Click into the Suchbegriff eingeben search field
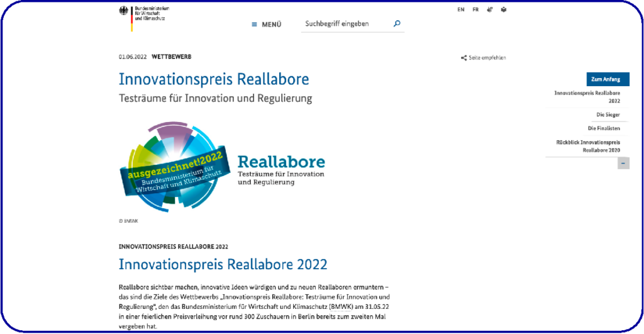Screen dimensions: 644x334 click(x=345, y=24)
